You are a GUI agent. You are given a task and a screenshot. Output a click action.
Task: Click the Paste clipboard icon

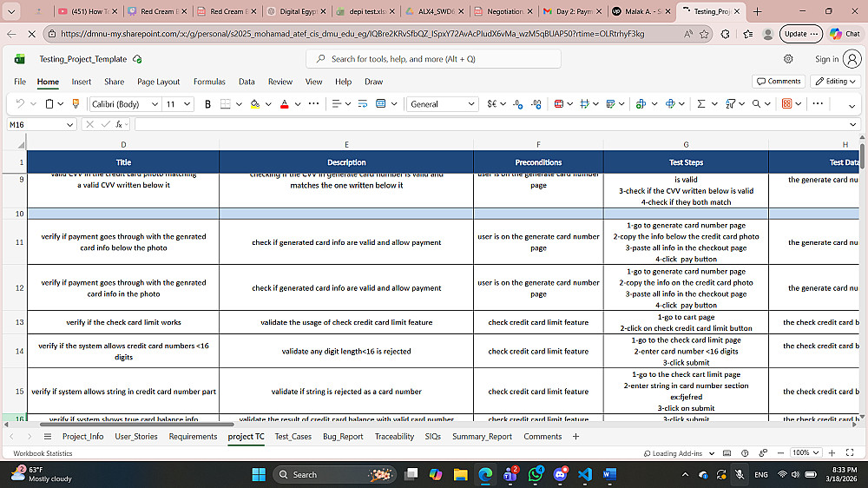pyautogui.click(x=49, y=103)
